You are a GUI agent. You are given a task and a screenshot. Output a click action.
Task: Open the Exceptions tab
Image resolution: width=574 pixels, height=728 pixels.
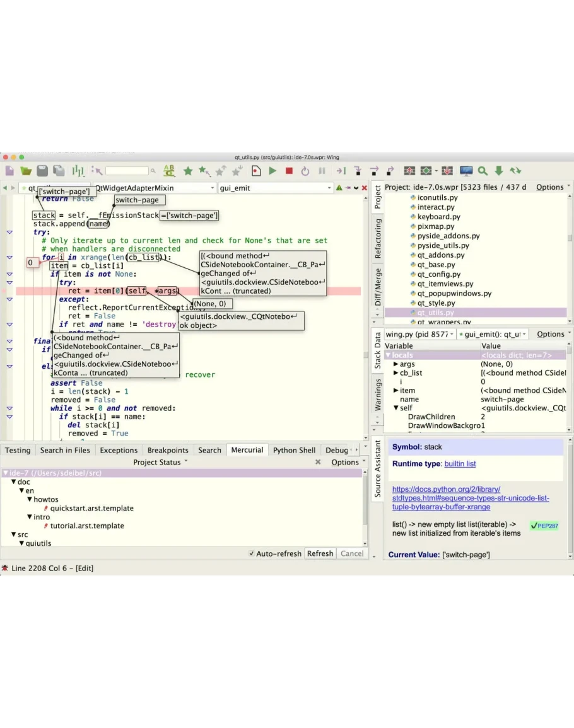coord(119,451)
